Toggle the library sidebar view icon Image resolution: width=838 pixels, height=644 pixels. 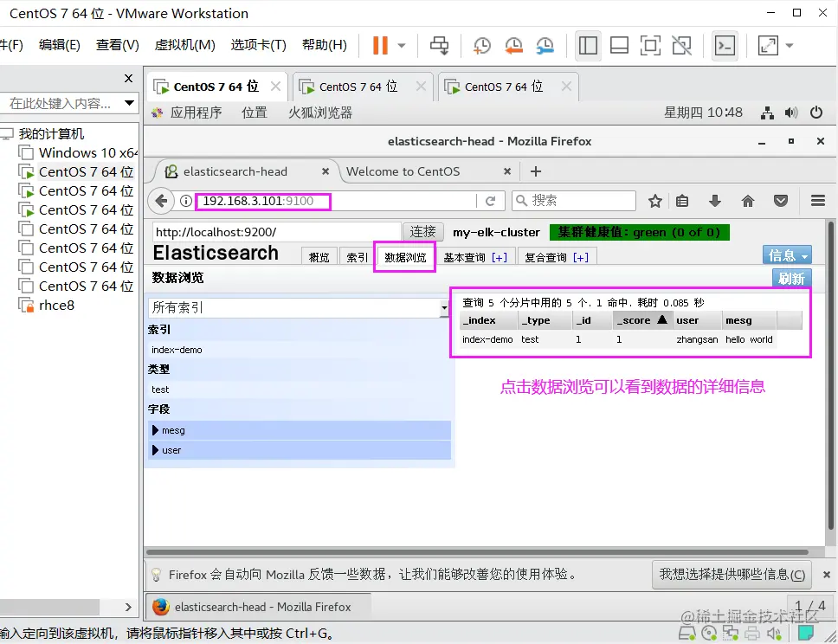coord(588,45)
